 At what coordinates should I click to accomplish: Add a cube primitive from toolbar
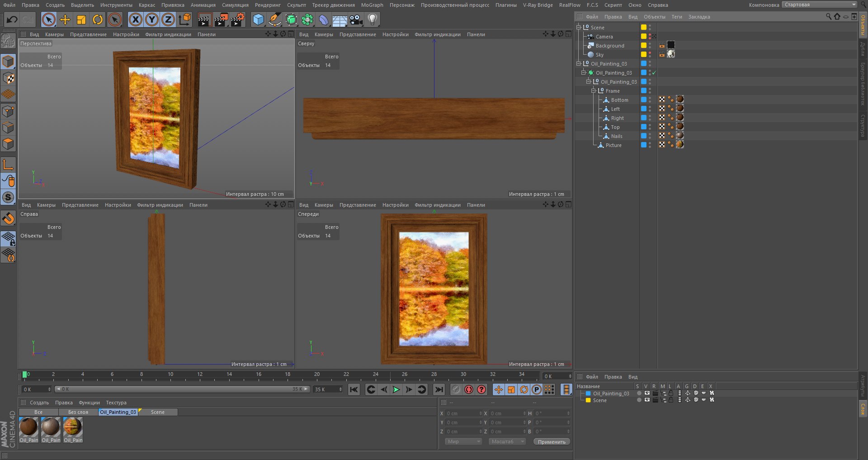258,19
